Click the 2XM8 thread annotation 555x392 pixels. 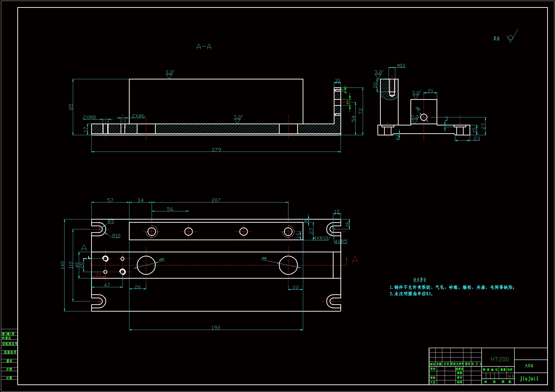(89, 117)
